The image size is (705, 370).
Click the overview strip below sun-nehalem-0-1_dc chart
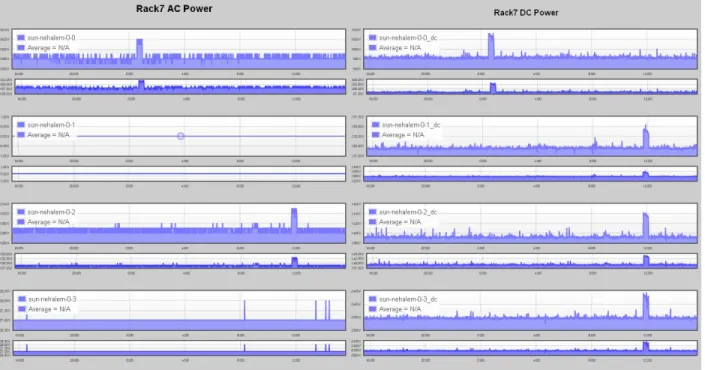click(x=531, y=174)
